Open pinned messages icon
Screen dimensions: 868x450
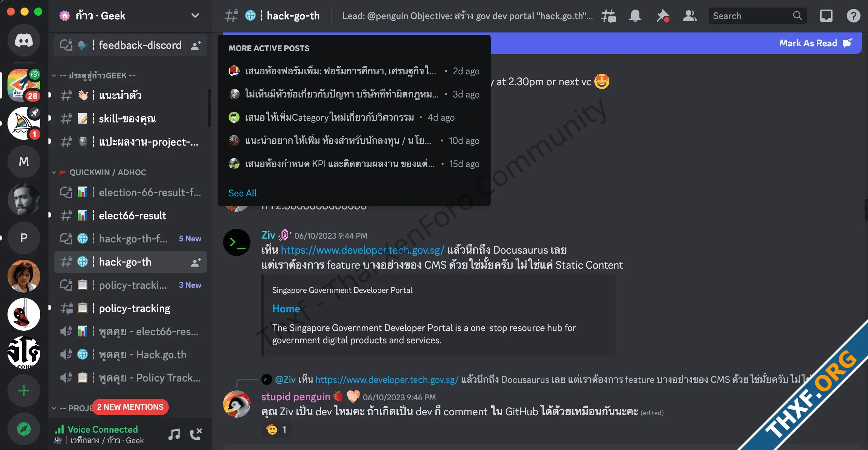point(663,16)
